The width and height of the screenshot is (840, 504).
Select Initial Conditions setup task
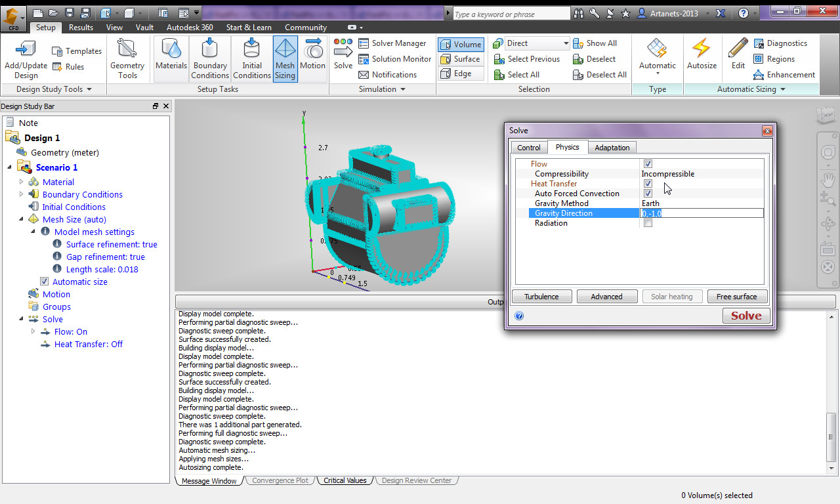252,58
